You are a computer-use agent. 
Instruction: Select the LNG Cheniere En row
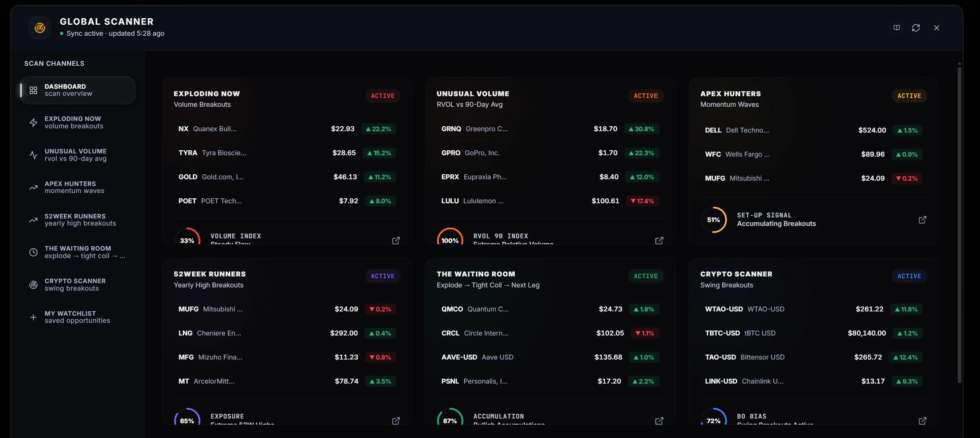tap(287, 333)
